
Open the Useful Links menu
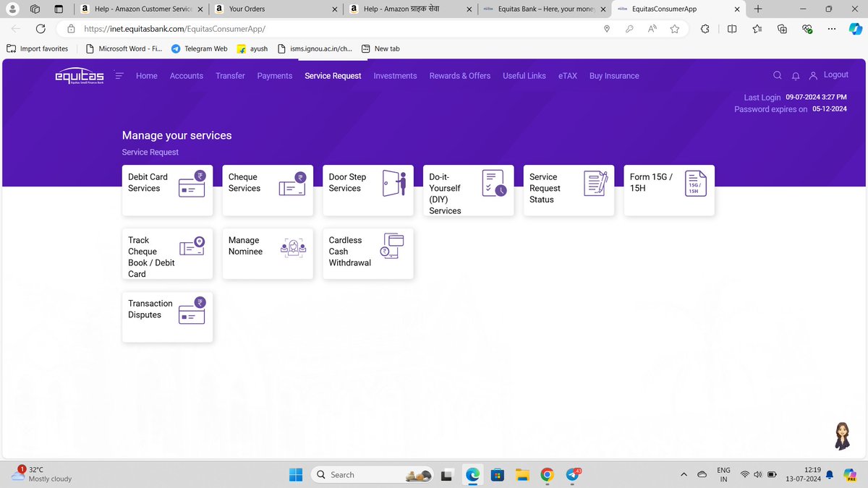524,76
